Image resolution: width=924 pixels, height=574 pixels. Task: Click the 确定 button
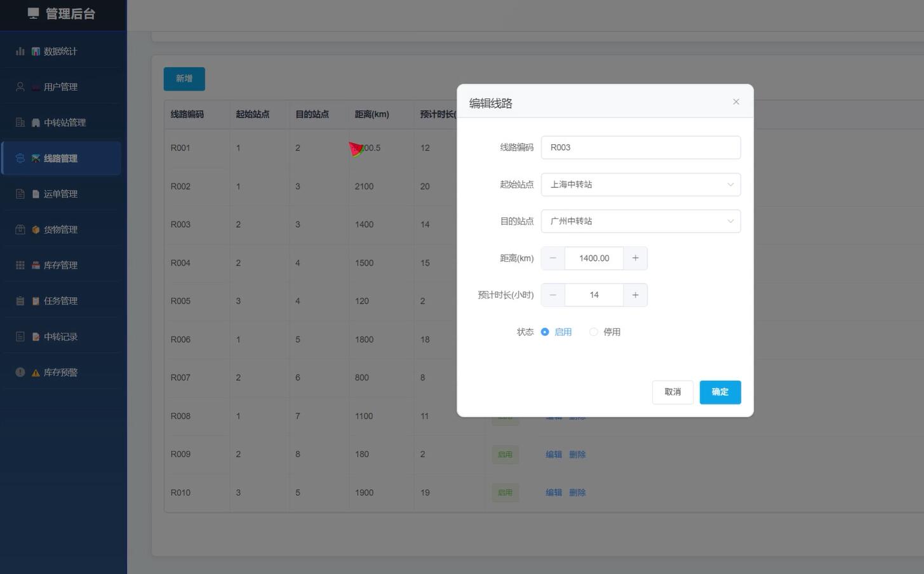(x=720, y=392)
